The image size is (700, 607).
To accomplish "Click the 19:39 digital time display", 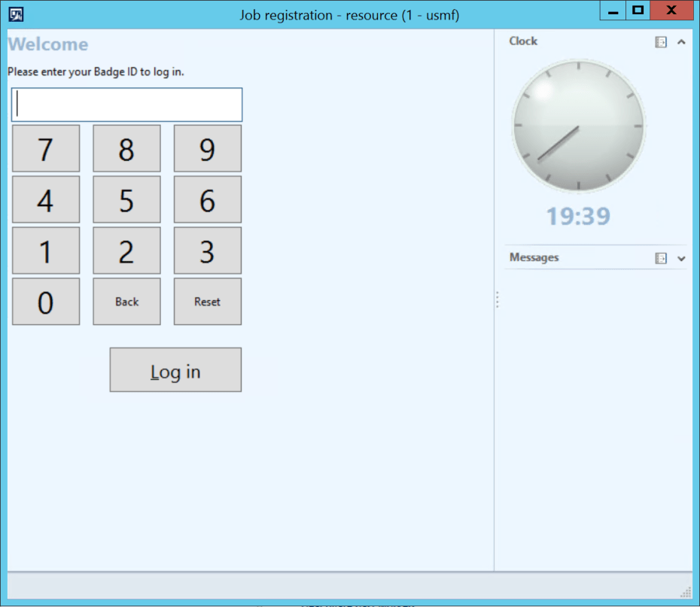I will [578, 216].
